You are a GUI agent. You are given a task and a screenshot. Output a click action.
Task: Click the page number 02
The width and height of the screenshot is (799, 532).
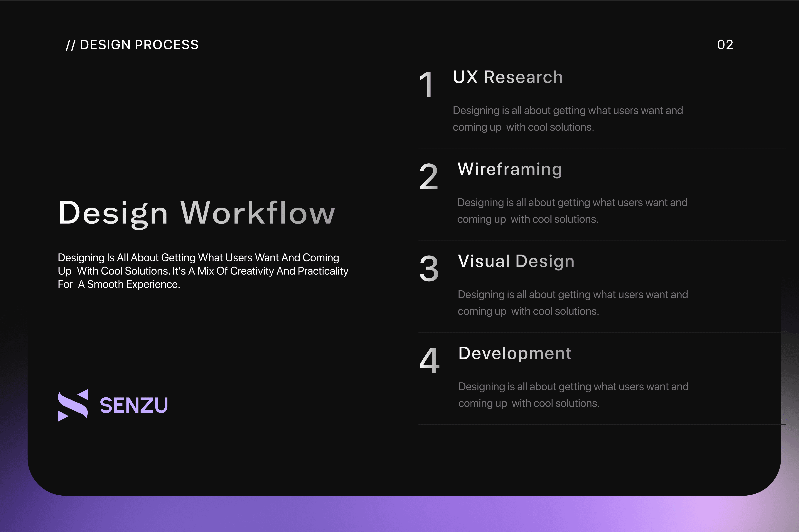pos(725,45)
